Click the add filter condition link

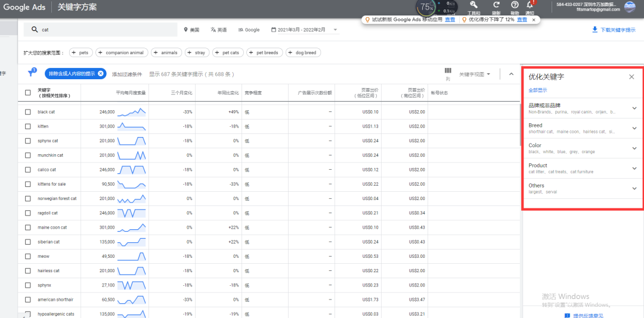tap(127, 74)
